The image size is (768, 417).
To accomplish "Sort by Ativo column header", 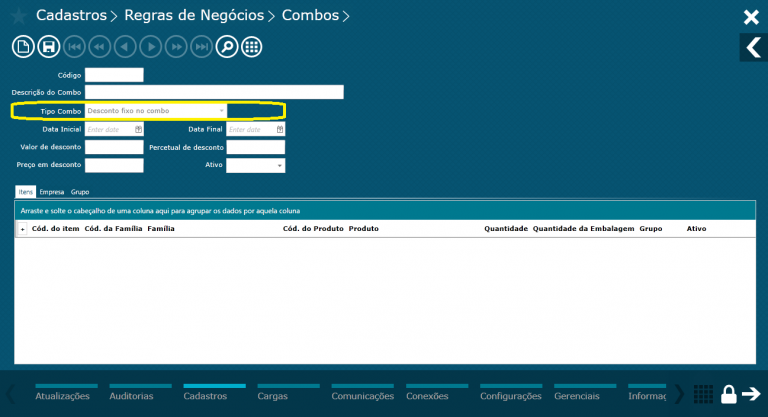I will click(696, 229).
